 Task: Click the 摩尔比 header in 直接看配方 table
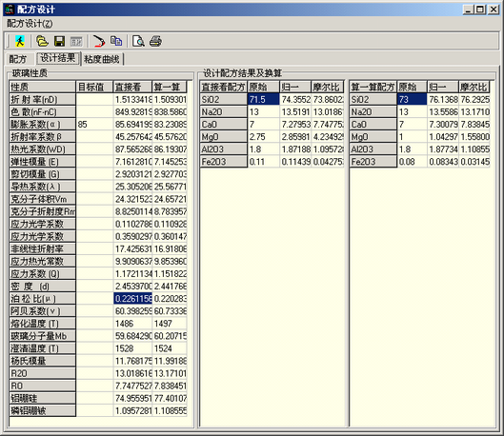pos(327,87)
